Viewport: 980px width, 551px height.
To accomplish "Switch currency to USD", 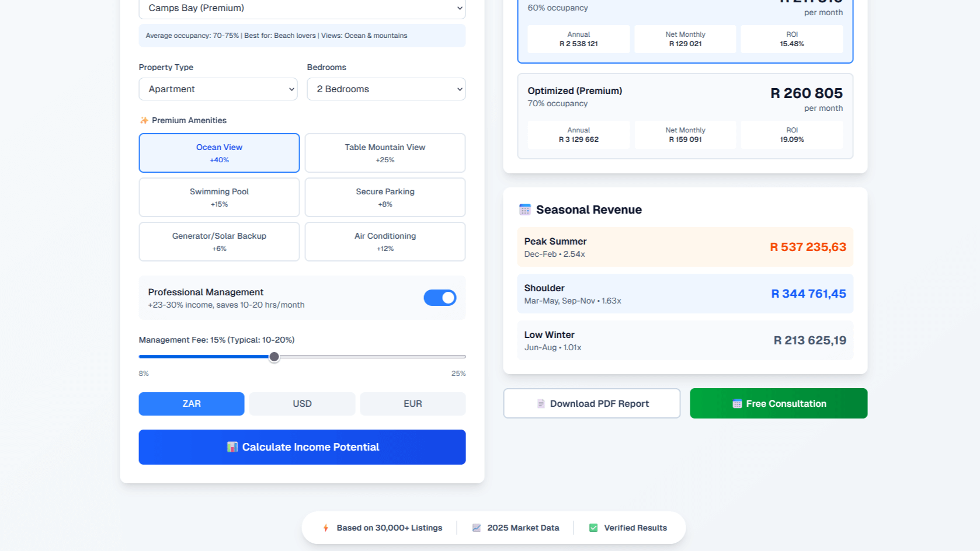I will [x=302, y=404].
